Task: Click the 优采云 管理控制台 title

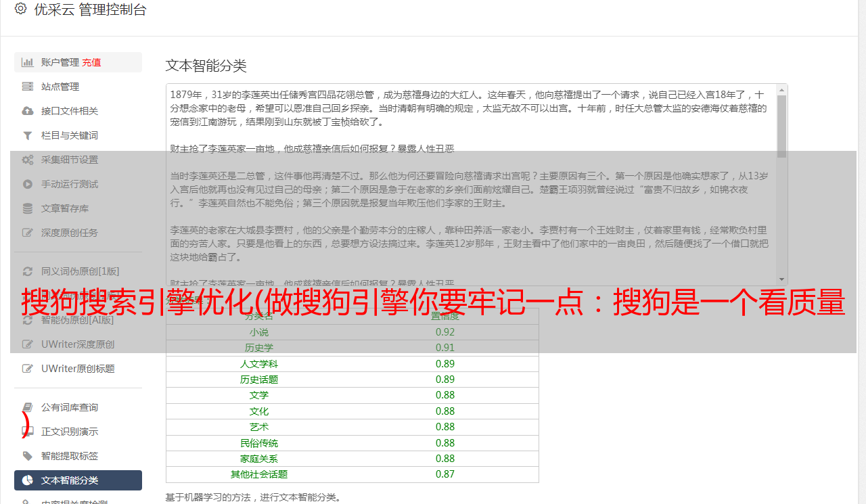Action: pos(90,9)
